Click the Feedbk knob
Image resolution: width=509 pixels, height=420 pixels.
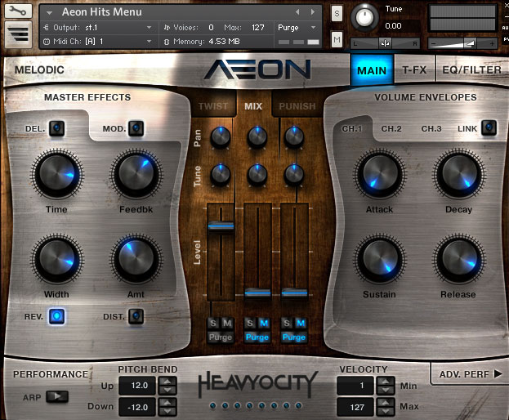pos(136,175)
